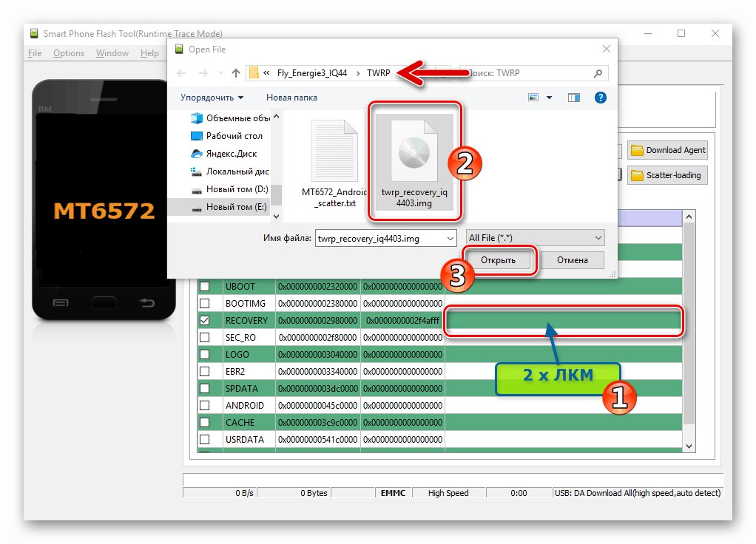Toggle the preview pane icon

tap(574, 98)
